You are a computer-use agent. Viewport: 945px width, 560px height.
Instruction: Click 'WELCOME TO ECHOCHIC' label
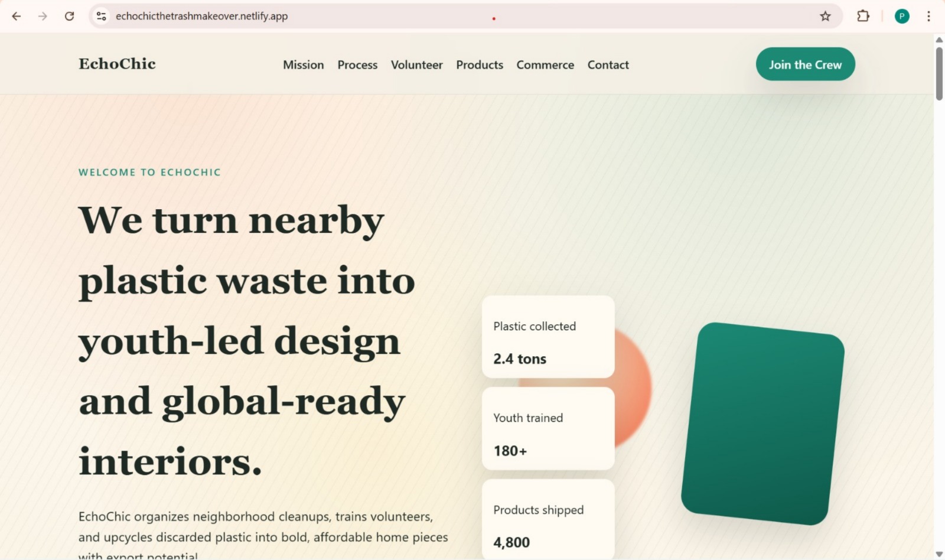coord(149,172)
